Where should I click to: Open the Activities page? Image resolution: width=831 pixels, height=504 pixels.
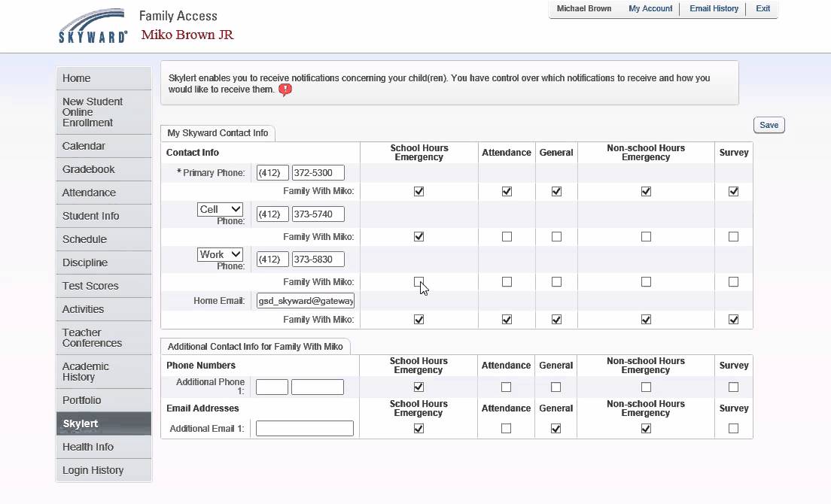104,309
